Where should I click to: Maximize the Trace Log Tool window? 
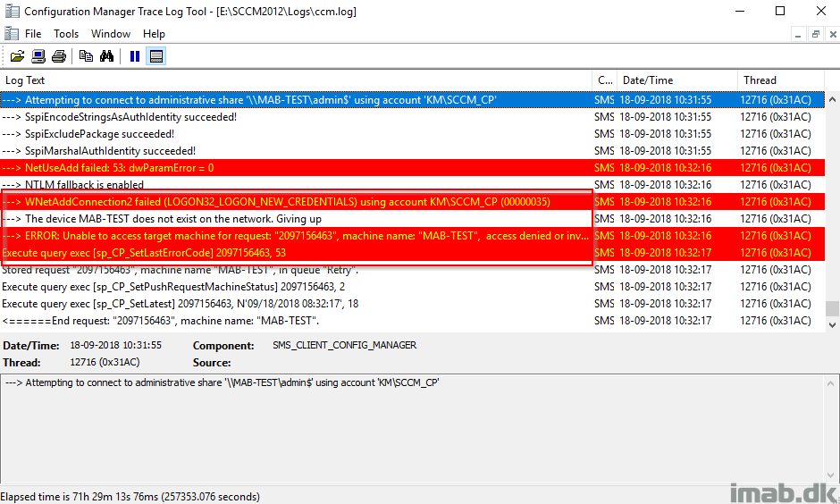(x=780, y=11)
